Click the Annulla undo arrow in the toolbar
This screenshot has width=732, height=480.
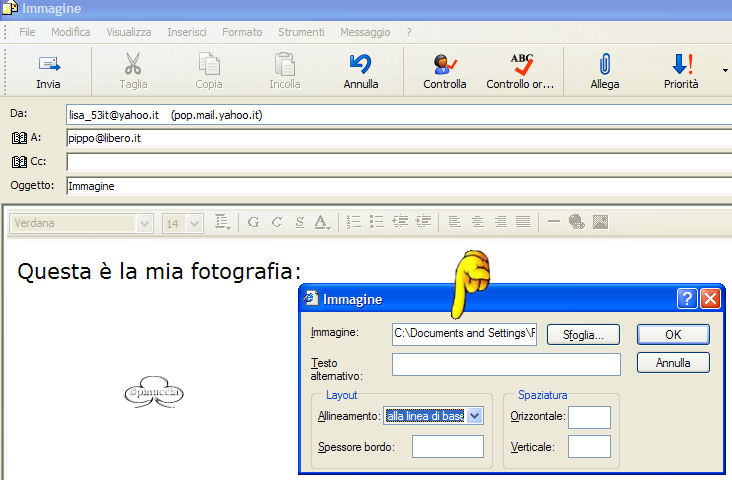(360, 64)
